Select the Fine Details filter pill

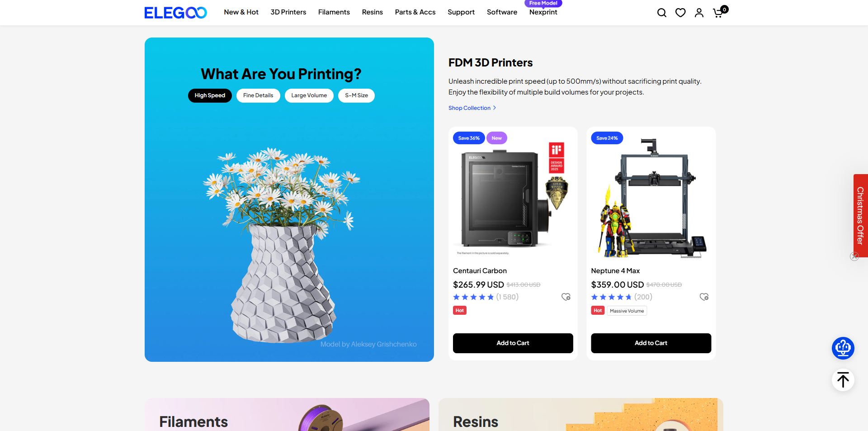coord(258,95)
